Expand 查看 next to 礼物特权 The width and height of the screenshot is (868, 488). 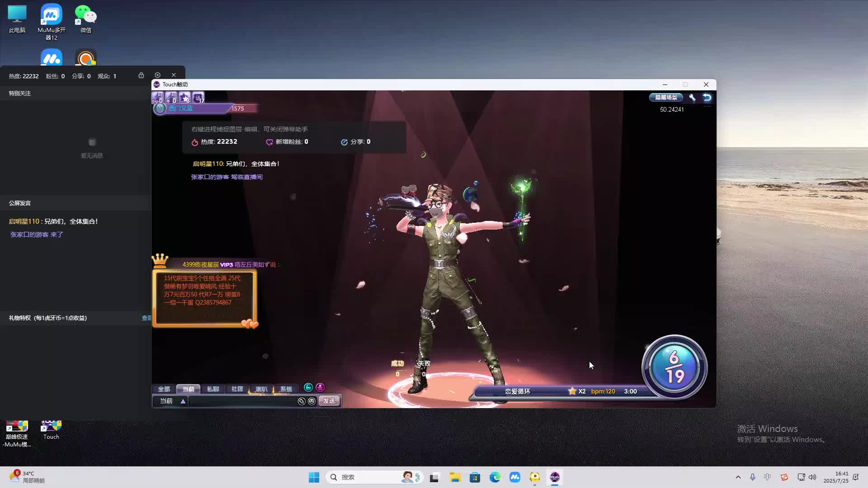coord(146,318)
